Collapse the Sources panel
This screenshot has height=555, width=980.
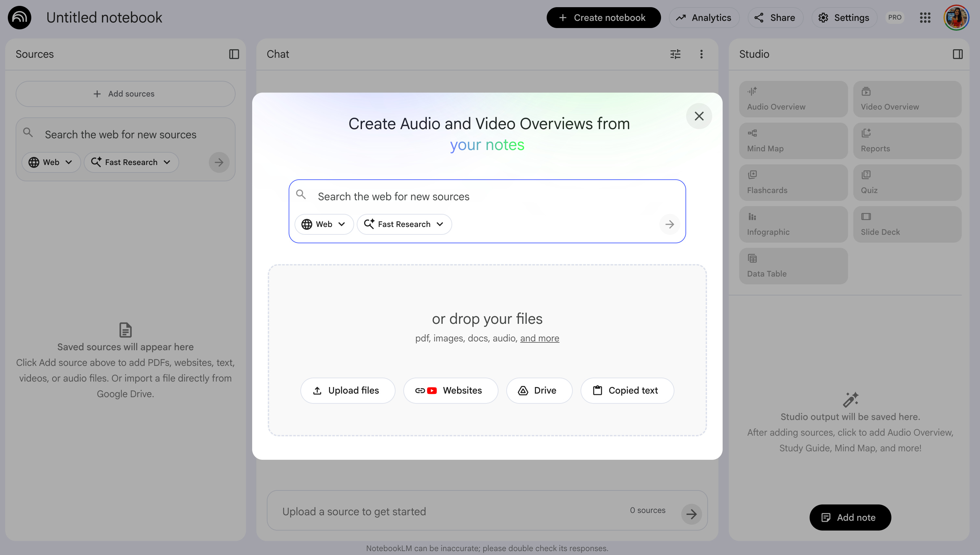coord(234,54)
